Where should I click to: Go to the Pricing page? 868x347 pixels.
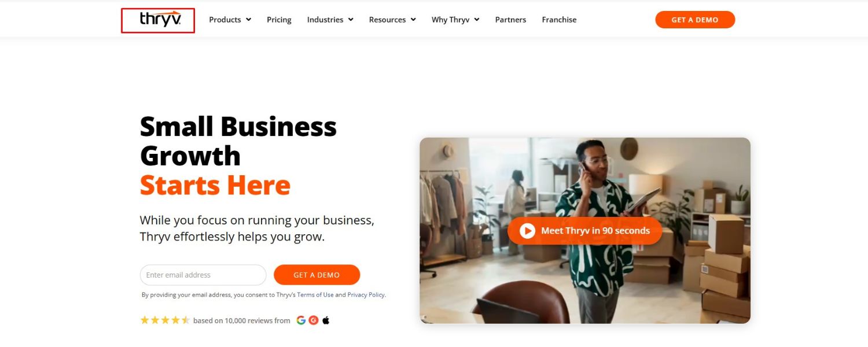click(279, 20)
